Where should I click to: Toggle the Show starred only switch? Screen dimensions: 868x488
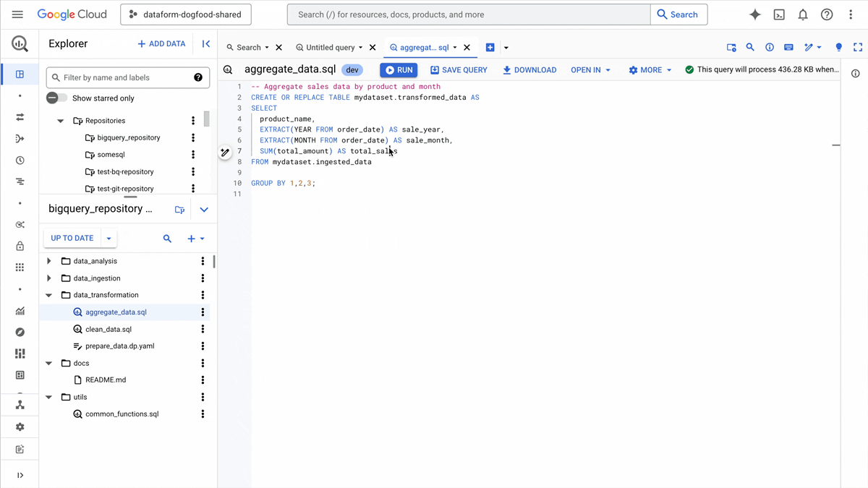tap(56, 98)
